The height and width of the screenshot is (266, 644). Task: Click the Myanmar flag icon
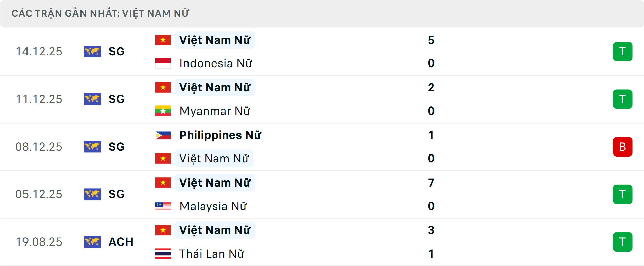(163, 111)
